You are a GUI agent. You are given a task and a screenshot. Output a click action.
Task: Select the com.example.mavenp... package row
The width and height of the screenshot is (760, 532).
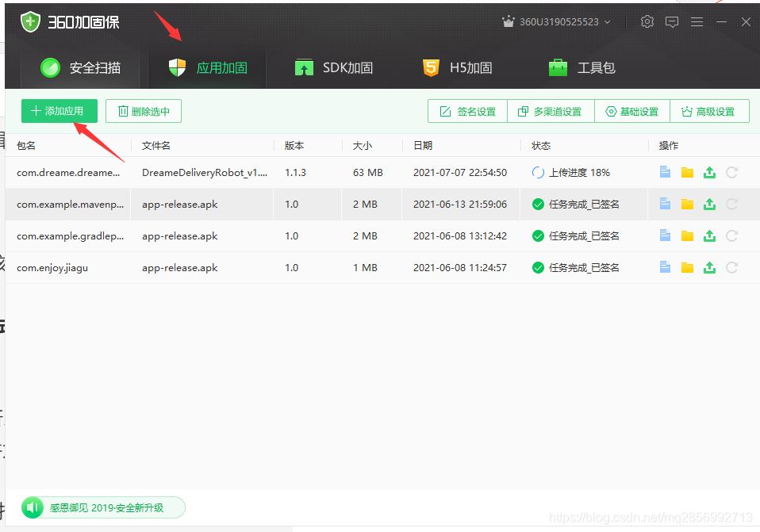[382, 204]
